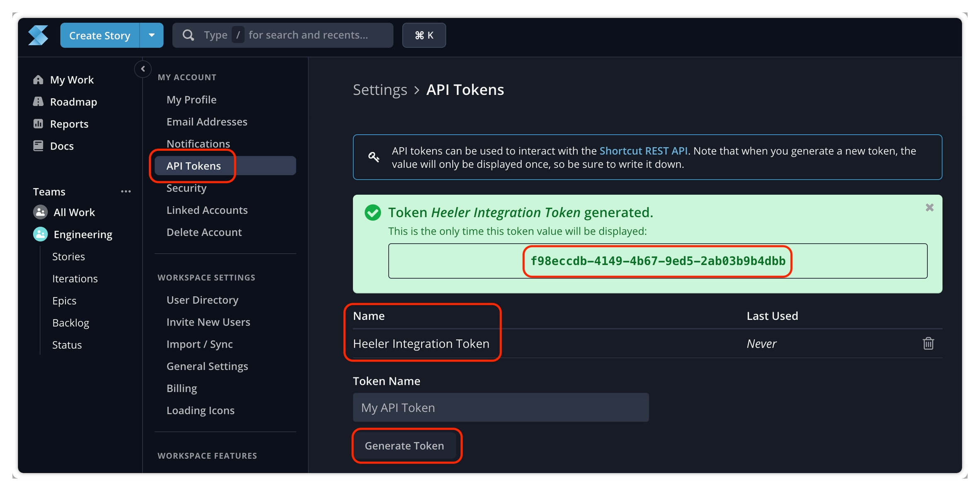Open the ⌘ K command palette button
Viewport: 980px width, 491px height.
pyautogui.click(x=424, y=35)
